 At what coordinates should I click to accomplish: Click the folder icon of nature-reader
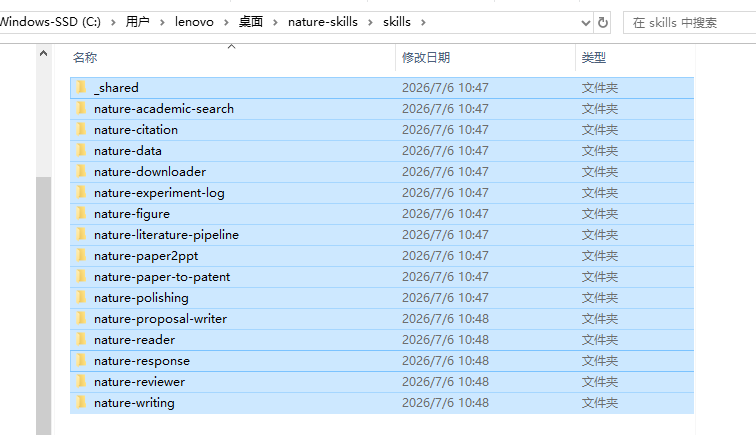click(81, 340)
